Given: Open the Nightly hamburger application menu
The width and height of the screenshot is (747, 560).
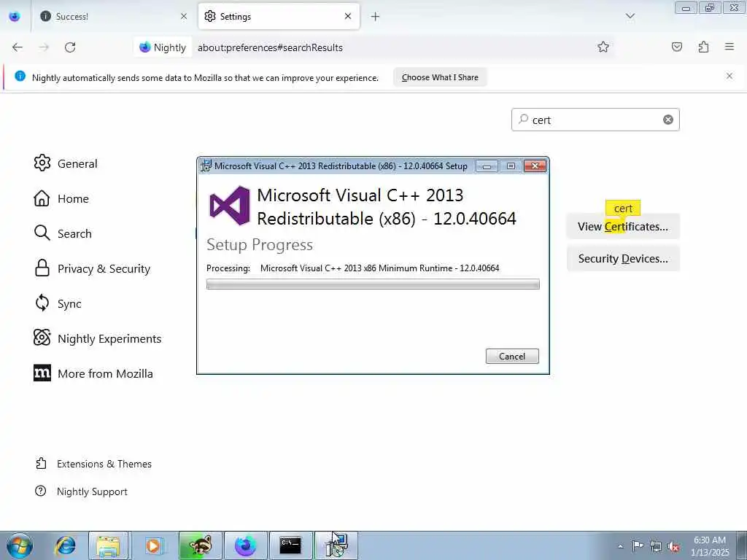Looking at the screenshot, I should [729, 47].
